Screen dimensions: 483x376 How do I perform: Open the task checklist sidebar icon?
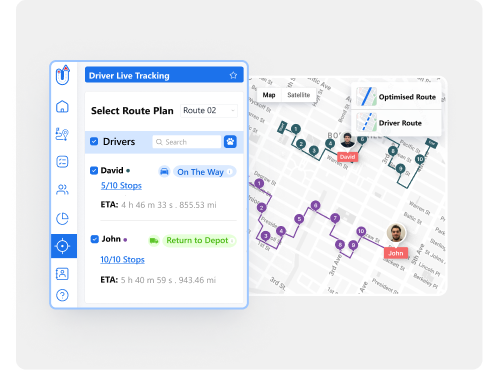pyautogui.click(x=62, y=162)
